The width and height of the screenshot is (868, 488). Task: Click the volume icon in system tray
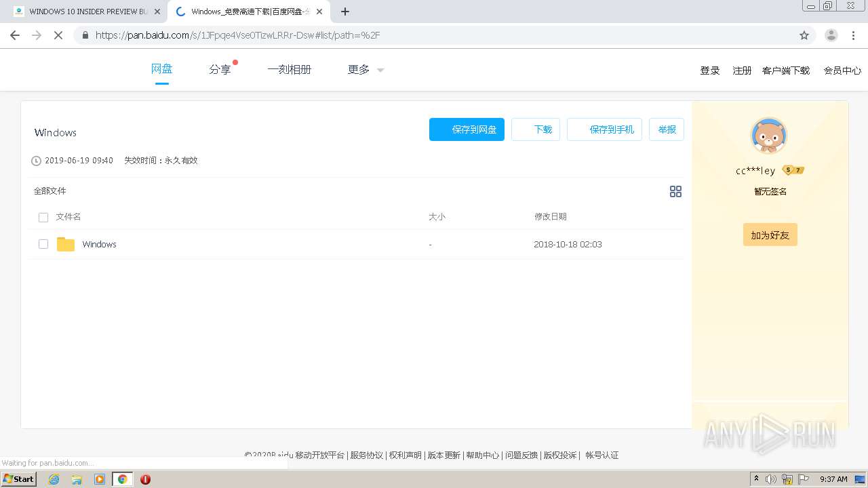coord(771,479)
